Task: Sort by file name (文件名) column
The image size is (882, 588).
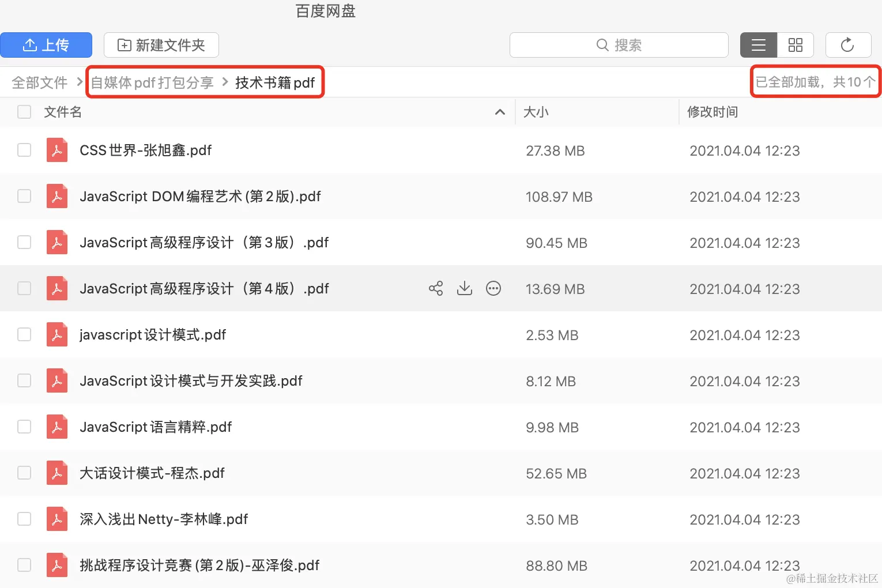Action: click(63, 112)
